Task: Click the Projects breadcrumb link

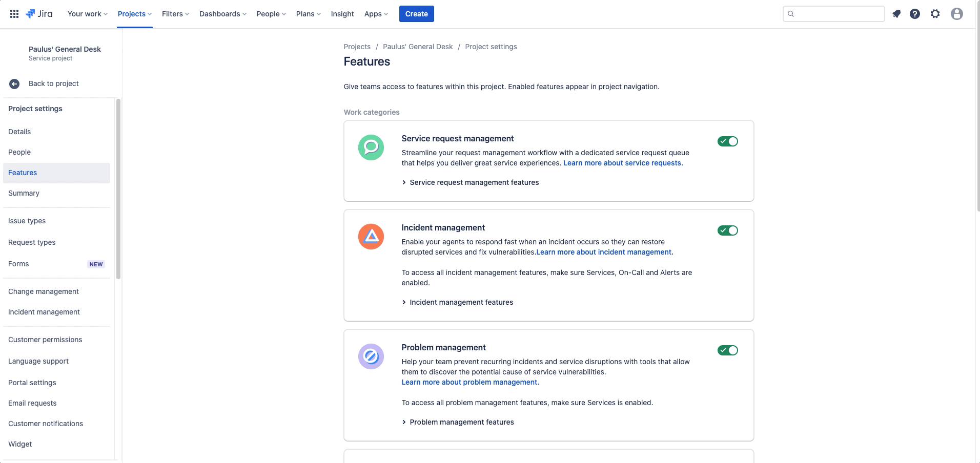Action: click(x=357, y=47)
